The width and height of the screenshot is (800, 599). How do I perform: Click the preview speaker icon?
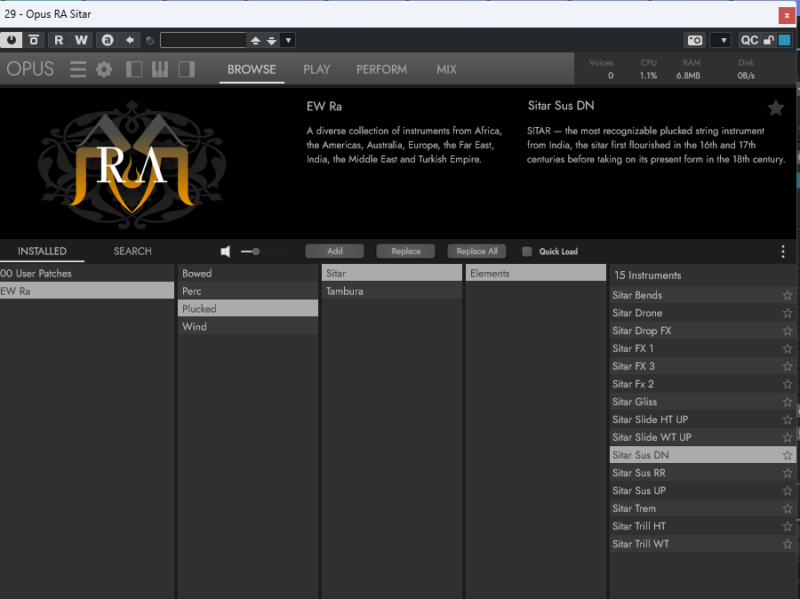[226, 252]
